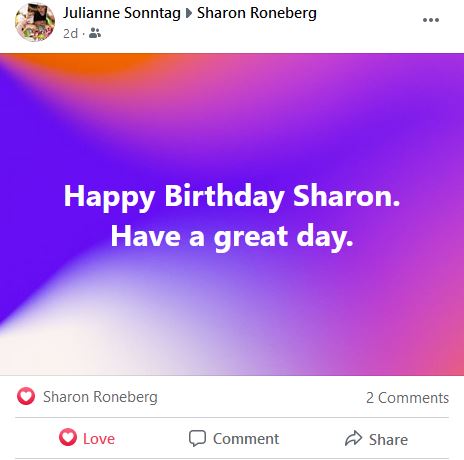Viewport: 464px width, 460px height.
Task: Toggle the Love reaction label
Action: [99, 439]
